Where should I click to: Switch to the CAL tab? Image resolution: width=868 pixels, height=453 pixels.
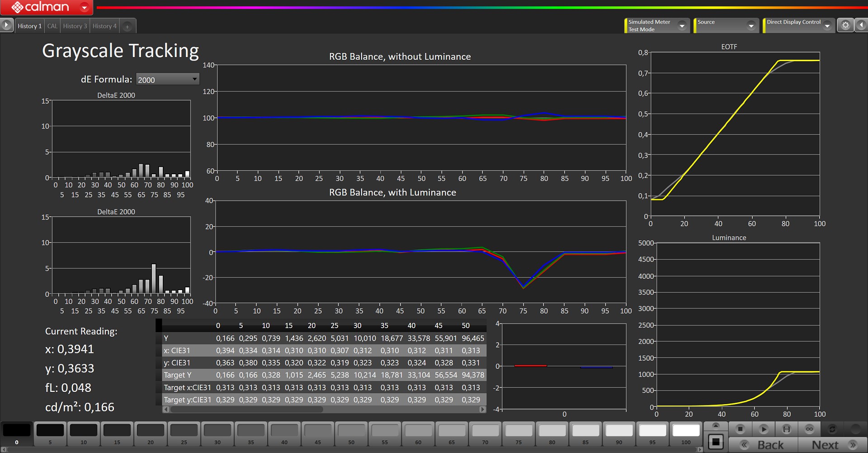52,26
